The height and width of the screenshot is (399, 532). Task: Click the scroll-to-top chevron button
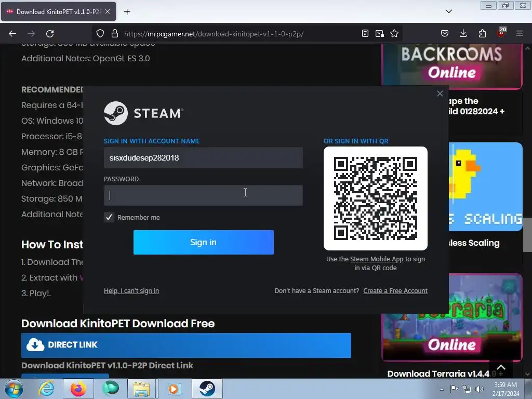(x=501, y=367)
